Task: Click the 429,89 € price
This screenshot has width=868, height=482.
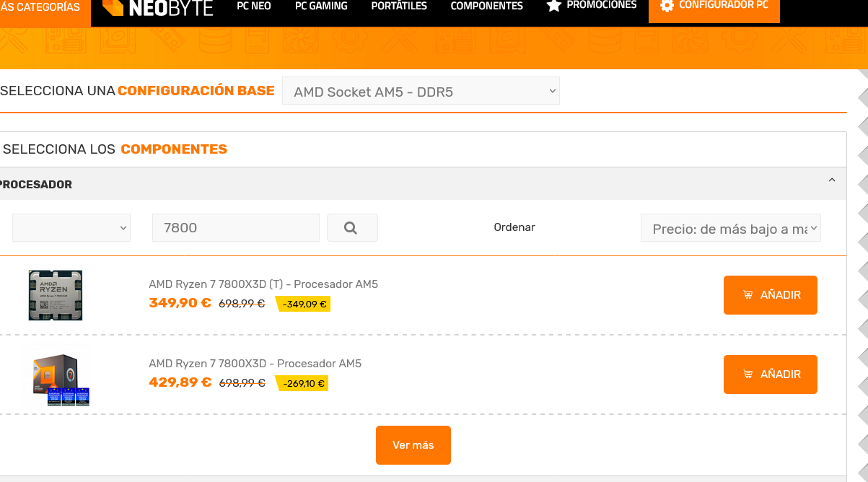Action: pos(180,382)
